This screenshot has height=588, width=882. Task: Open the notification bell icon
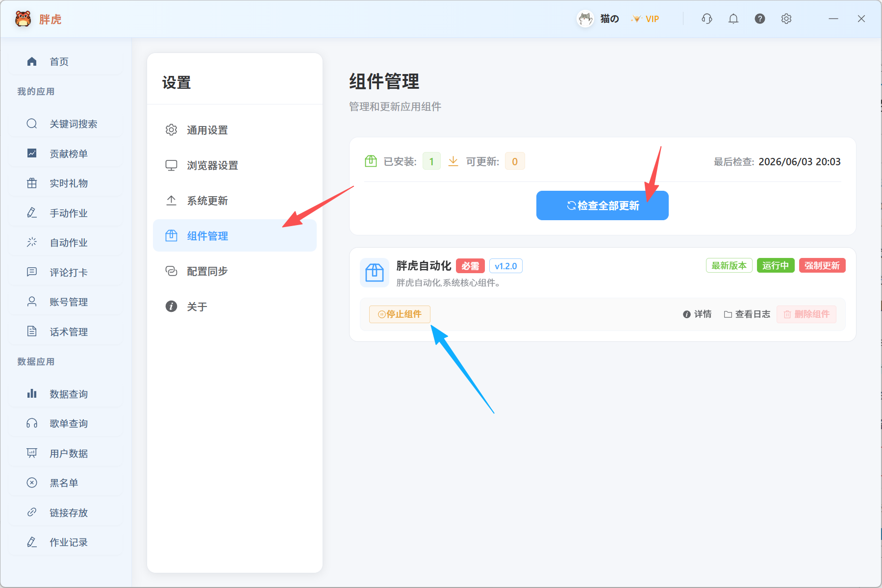pos(733,19)
